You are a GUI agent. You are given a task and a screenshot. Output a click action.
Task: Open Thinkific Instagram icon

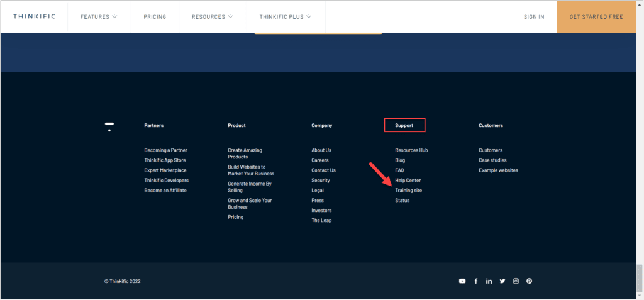click(x=516, y=281)
